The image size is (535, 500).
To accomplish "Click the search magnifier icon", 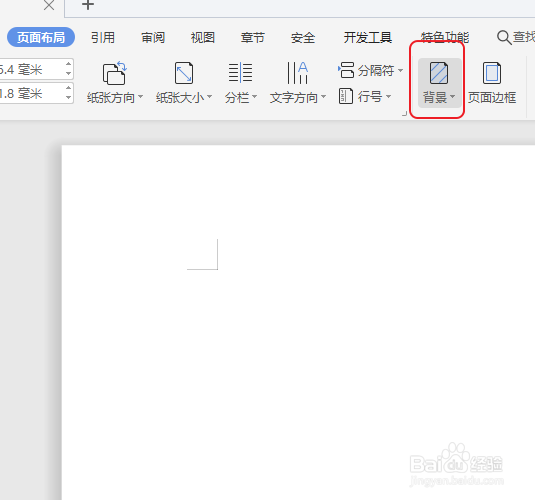I will [x=504, y=37].
